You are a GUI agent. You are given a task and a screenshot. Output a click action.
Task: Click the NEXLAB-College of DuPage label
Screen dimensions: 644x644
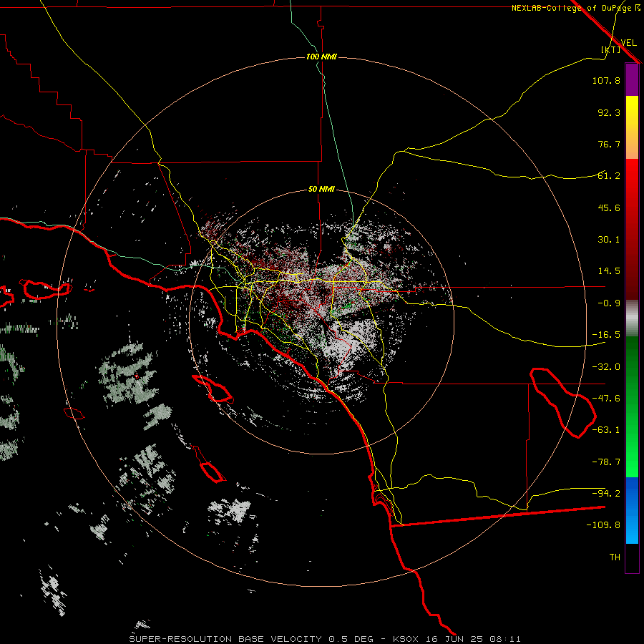576,8
